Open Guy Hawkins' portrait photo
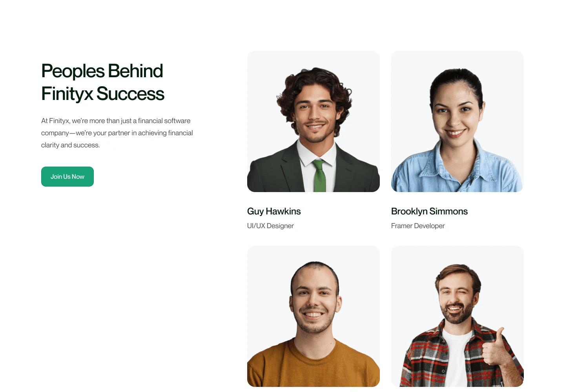This screenshot has height=392, width=565. pyautogui.click(x=313, y=122)
